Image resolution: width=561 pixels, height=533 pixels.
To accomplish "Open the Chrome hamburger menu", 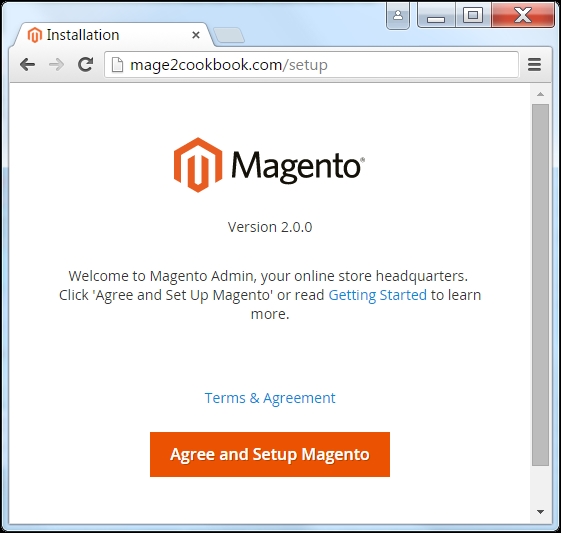I will (534, 65).
